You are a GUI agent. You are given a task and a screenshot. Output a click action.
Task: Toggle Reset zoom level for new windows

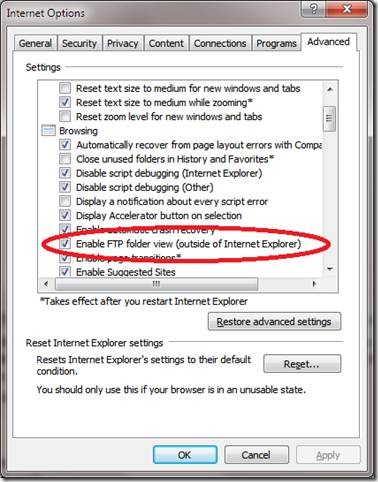coord(65,116)
